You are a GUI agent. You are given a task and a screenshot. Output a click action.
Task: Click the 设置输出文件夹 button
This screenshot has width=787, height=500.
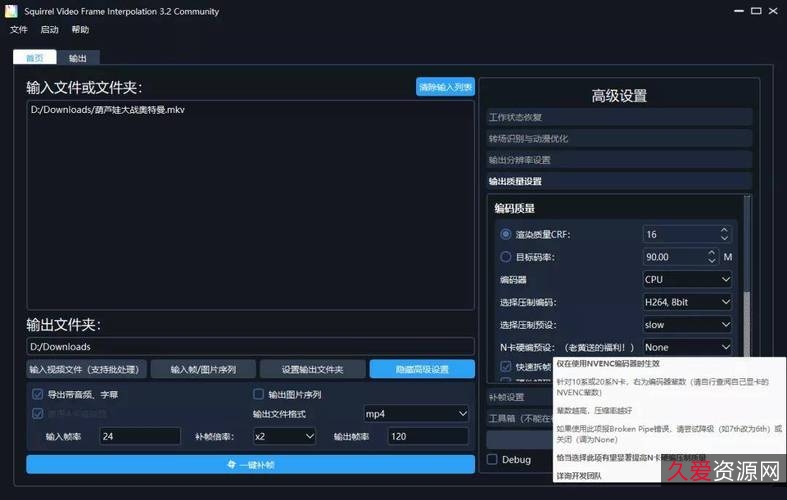312,369
